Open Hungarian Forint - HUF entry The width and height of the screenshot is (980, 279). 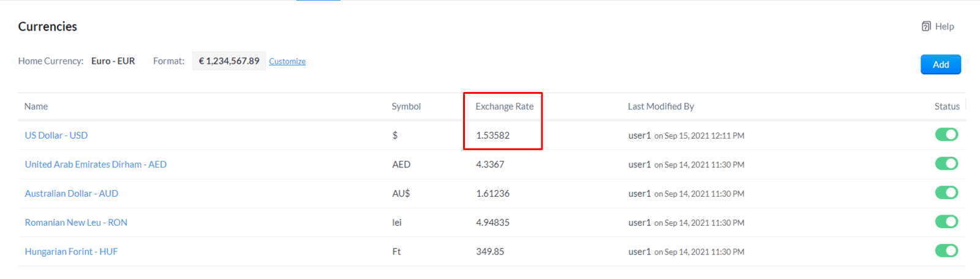(71, 252)
